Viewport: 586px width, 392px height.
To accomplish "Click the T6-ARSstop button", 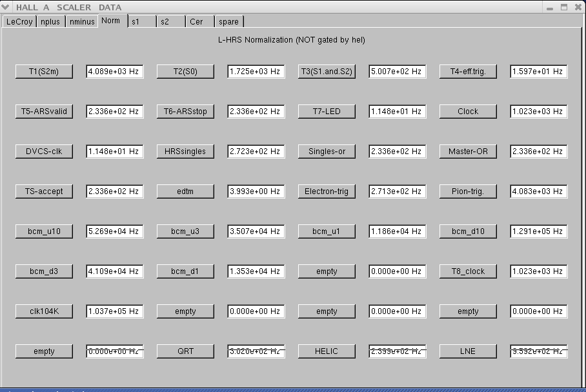I will point(185,112).
